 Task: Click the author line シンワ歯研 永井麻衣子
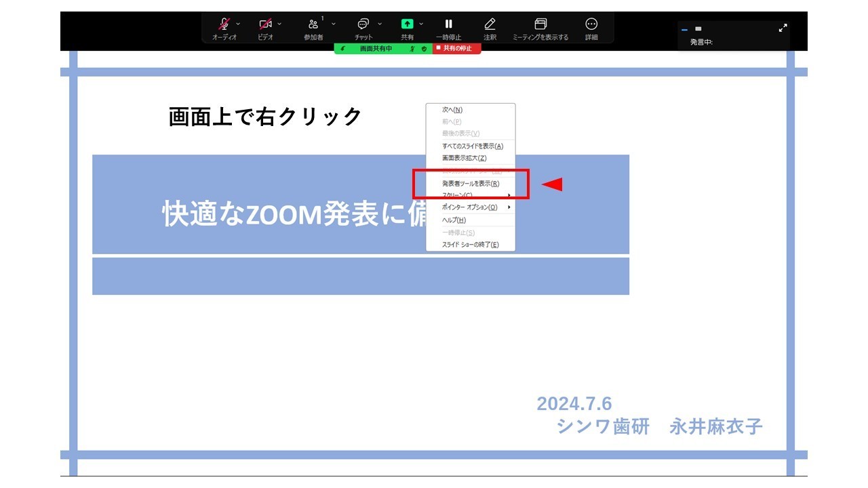tap(659, 426)
